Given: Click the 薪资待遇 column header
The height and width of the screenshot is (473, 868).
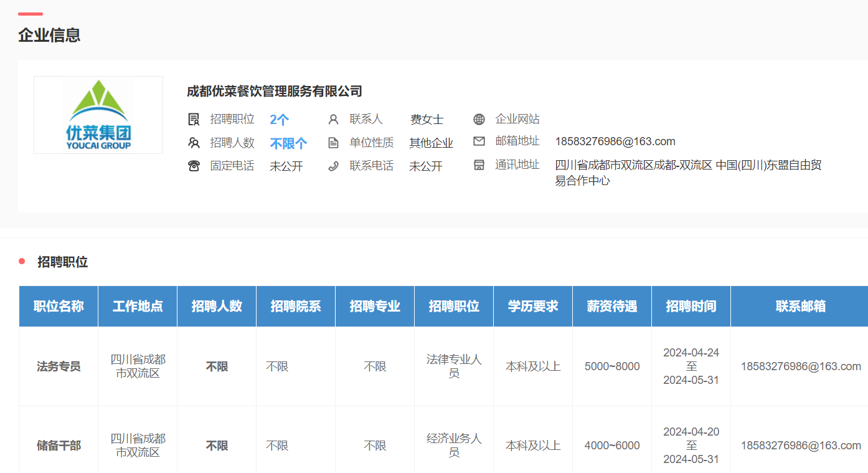Looking at the screenshot, I should [611, 306].
